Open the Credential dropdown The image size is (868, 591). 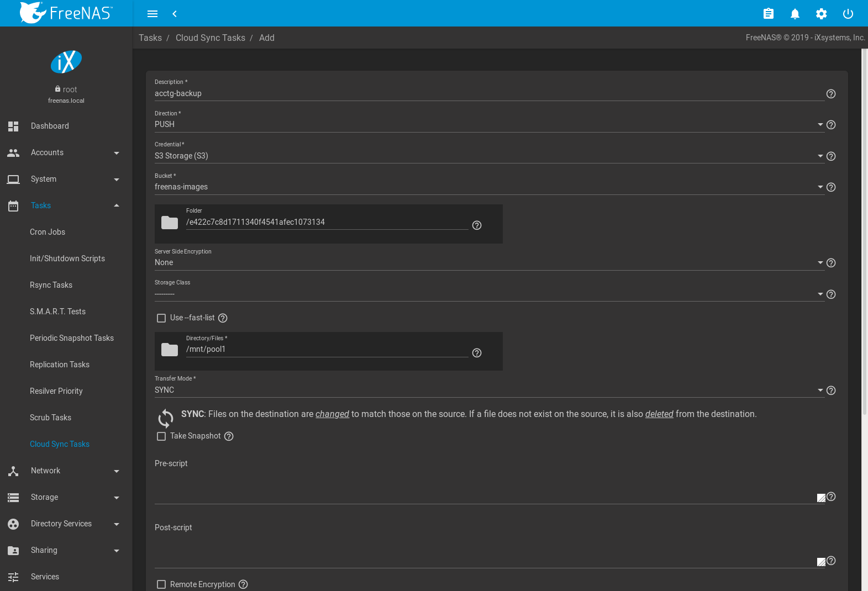pos(490,156)
